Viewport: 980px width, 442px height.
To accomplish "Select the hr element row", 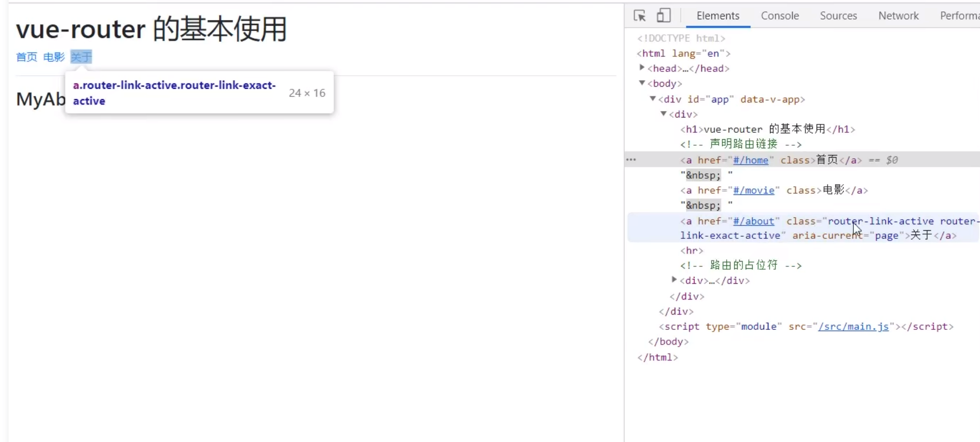I will pos(692,251).
